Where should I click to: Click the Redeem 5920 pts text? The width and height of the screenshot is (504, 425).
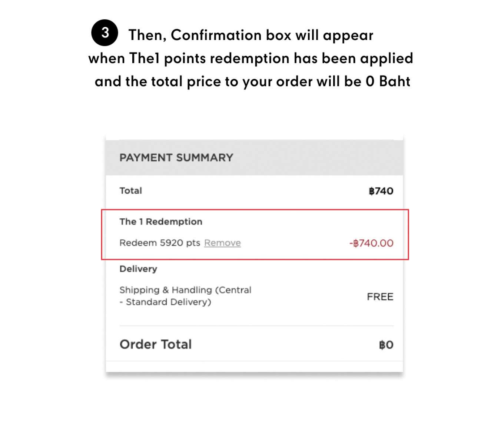tap(160, 243)
